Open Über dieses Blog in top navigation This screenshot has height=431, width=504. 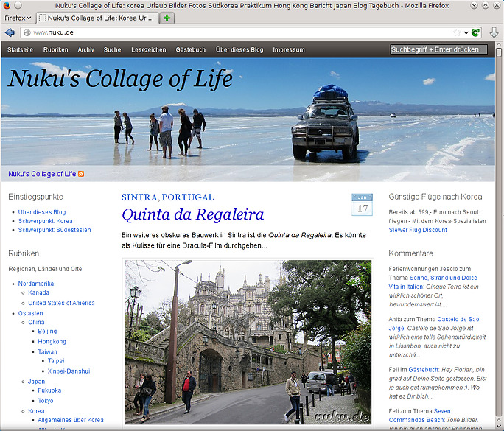tap(239, 50)
